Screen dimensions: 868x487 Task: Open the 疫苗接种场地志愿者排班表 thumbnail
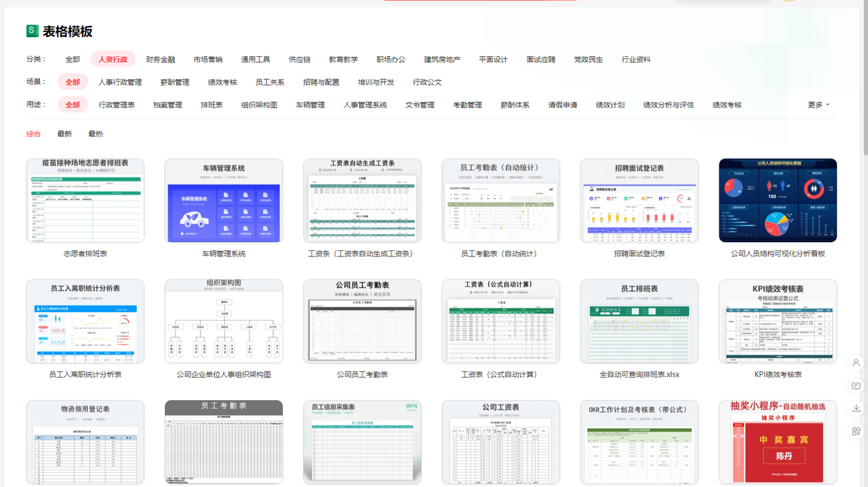click(85, 200)
